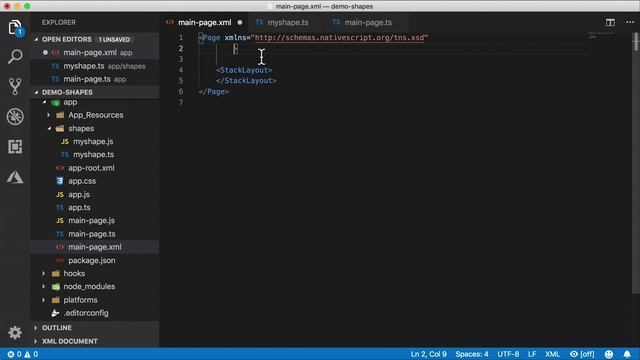This screenshot has height=360, width=640.
Task: Change end of line via LF
Action: tap(532, 354)
